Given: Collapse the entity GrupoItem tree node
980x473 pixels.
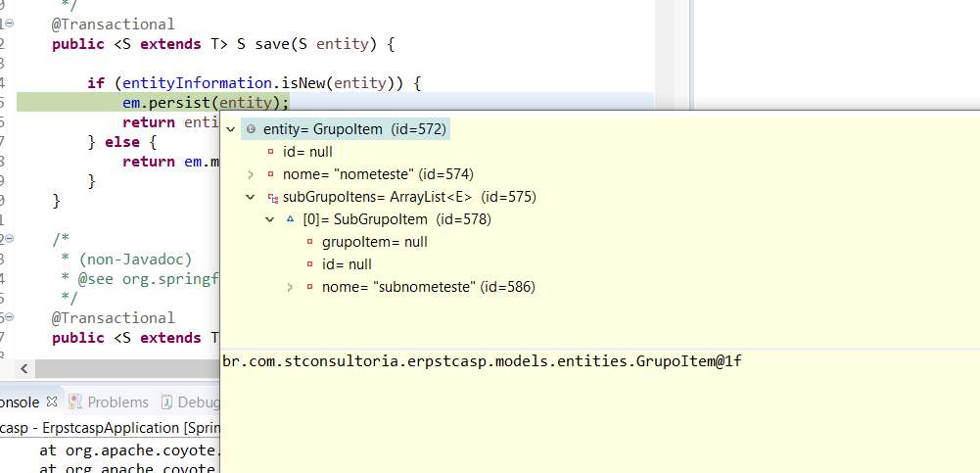Looking at the screenshot, I should click(231, 129).
